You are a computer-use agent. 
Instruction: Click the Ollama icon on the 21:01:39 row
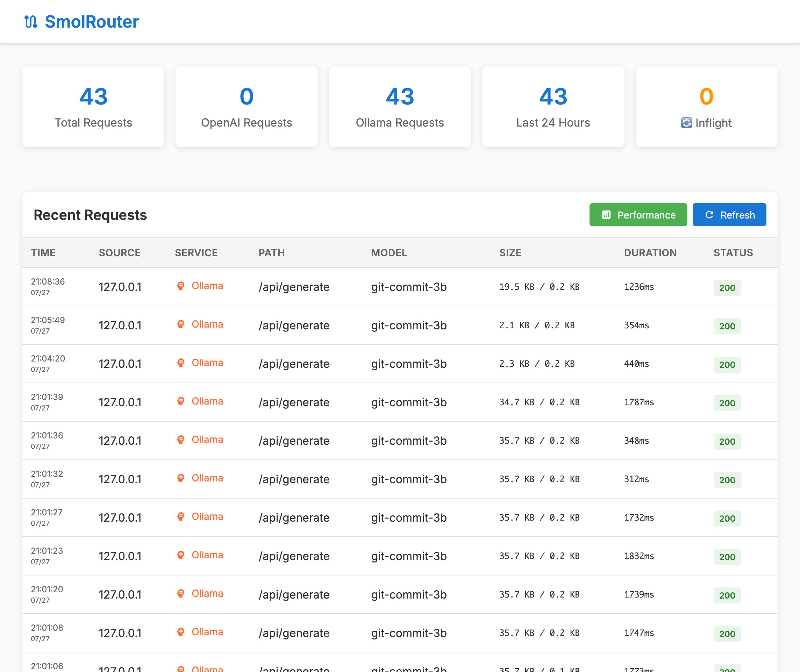[x=180, y=401]
